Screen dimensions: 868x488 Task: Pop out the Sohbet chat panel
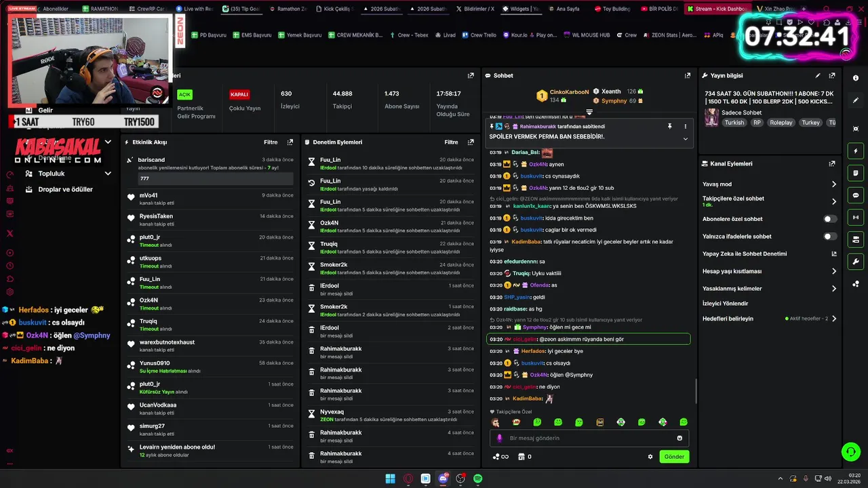click(687, 76)
